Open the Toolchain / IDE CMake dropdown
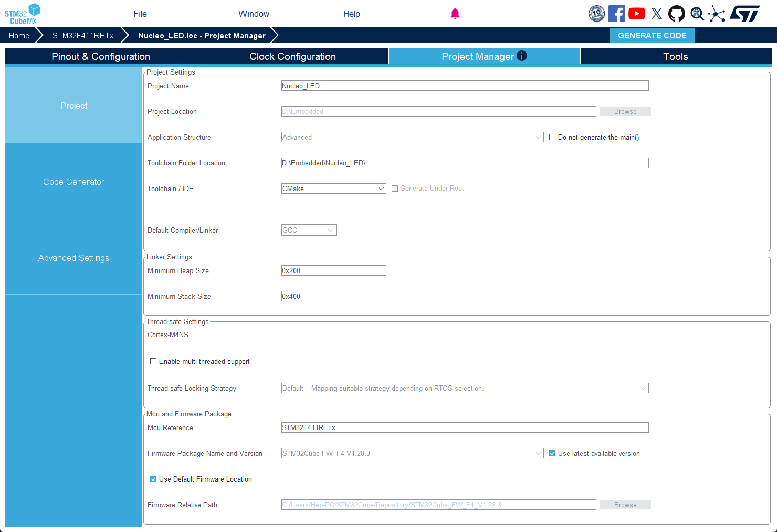Image resolution: width=777 pixels, height=532 pixels. (333, 189)
